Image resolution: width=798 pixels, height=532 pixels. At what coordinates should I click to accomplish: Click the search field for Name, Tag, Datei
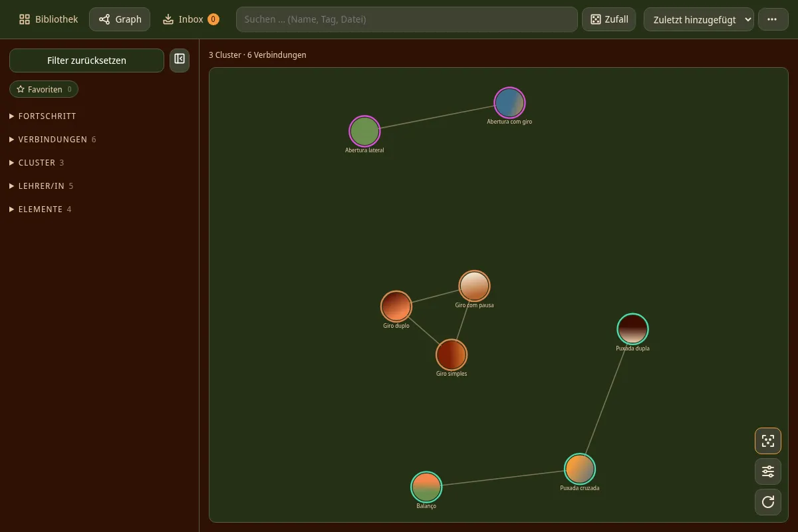pos(406,19)
